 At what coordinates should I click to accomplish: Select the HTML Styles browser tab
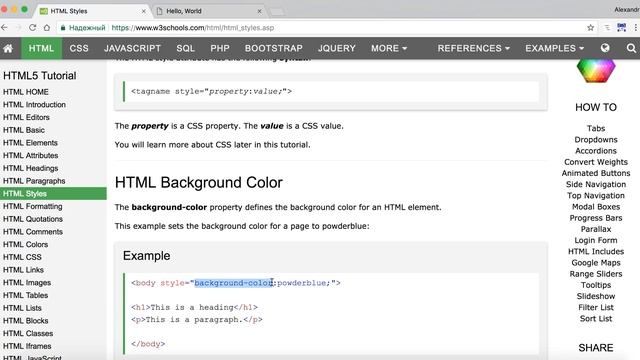coord(93,11)
